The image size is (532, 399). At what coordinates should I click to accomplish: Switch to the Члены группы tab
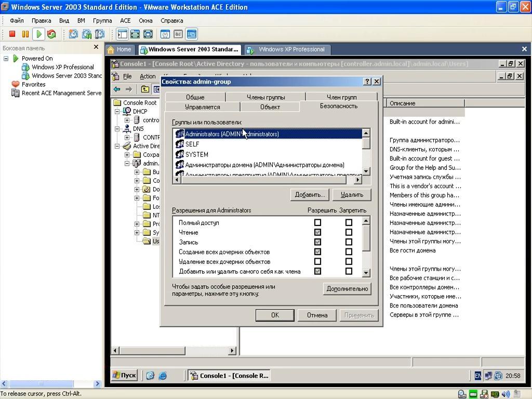tap(265, 97)
